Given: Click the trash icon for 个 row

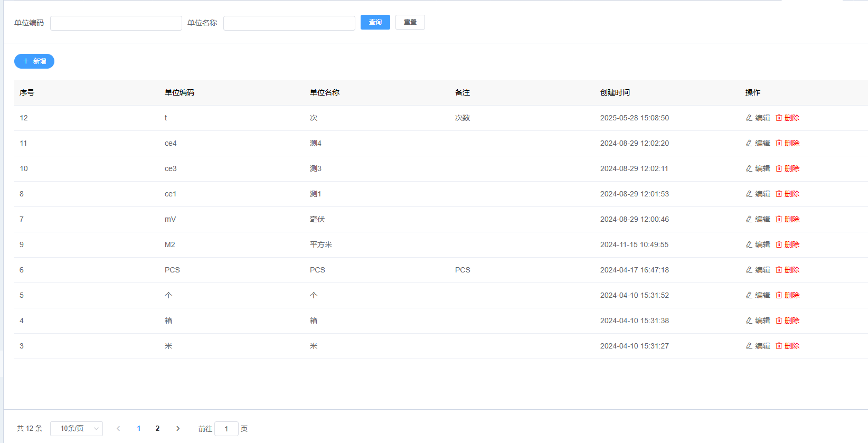Looking at the screenshot, I should click(x=779, y=295).
